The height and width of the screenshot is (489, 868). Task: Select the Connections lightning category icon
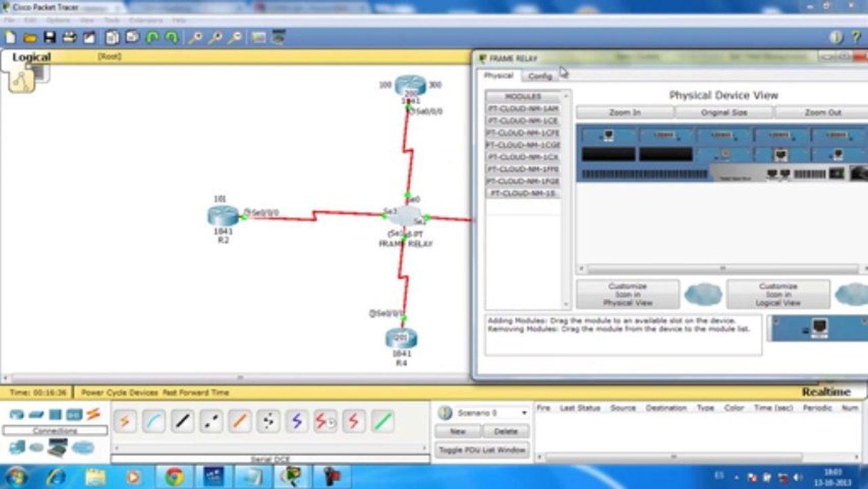click(x=93, y=414)
